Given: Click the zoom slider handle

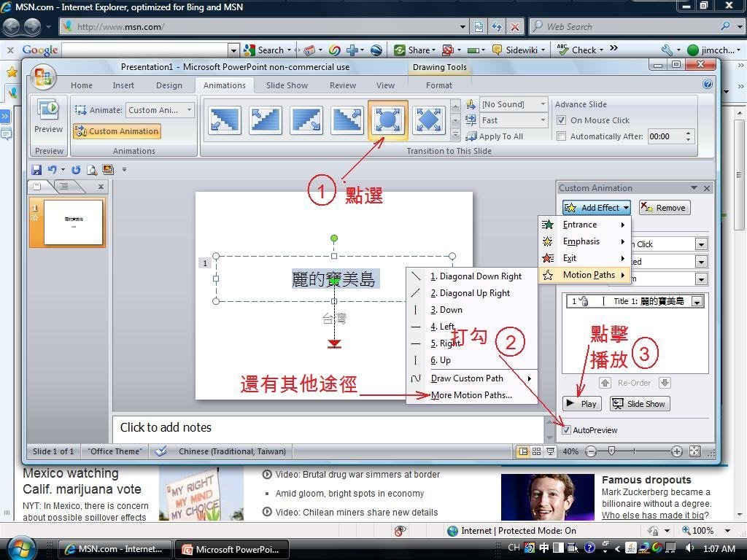Looking at the screenshot, I should click(611, 451).
